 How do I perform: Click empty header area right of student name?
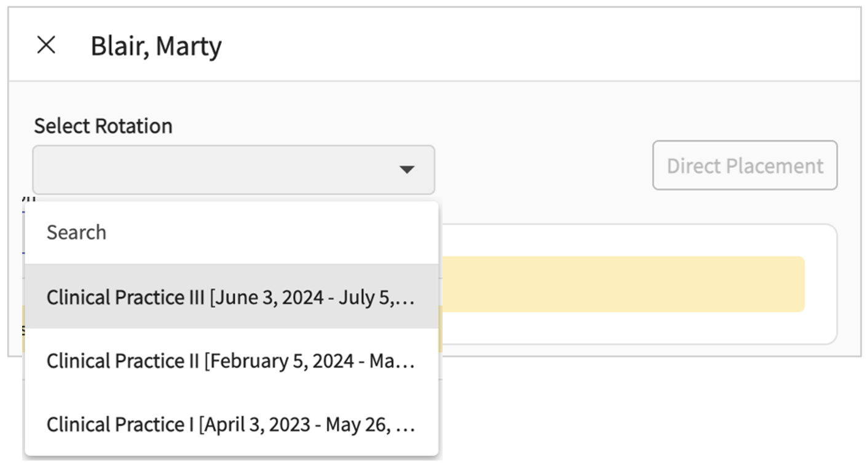(x=523, y=45)
